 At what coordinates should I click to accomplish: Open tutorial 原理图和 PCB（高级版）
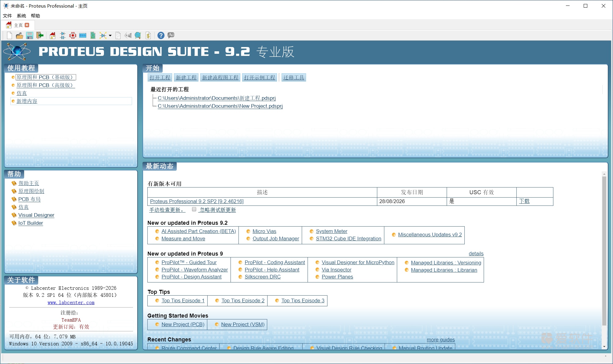[x=46, y=85]
